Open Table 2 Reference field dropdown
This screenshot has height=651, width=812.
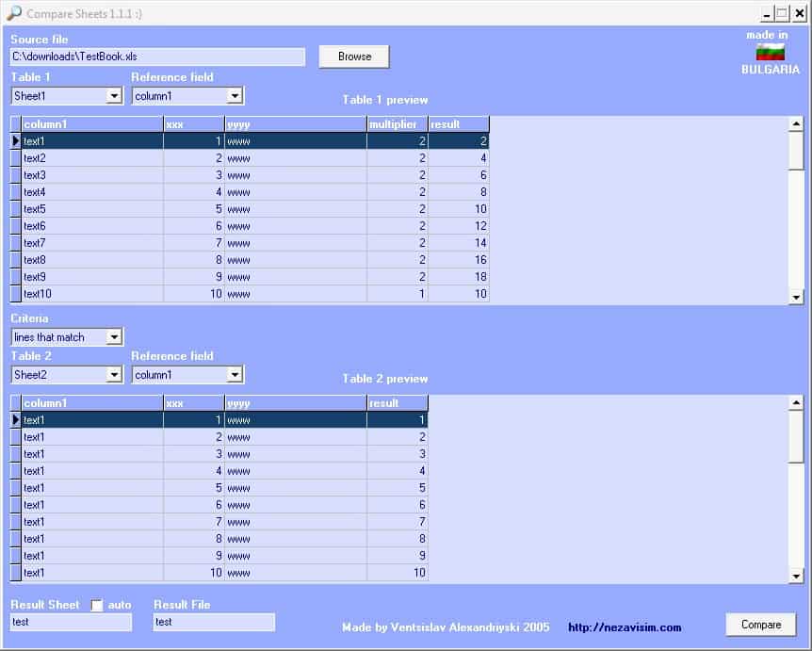235,374
